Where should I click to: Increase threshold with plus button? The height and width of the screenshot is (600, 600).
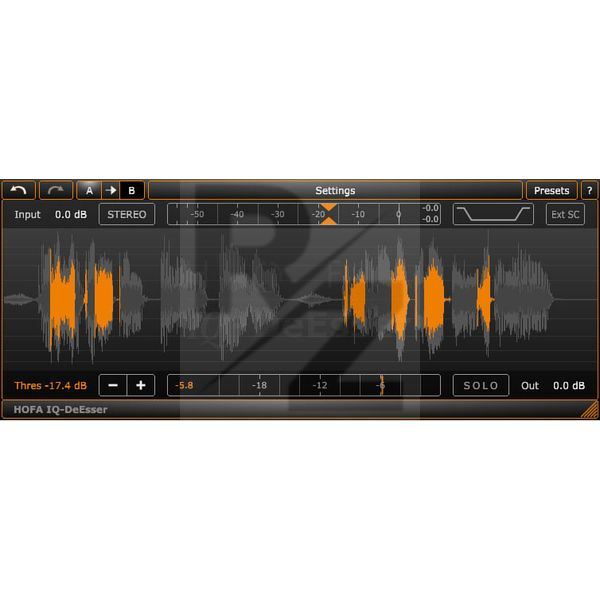[x=141, y=385]
